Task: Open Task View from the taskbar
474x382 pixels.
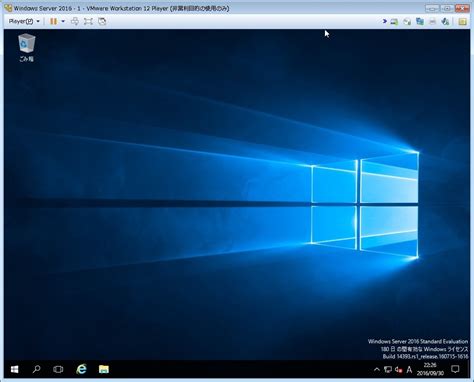Action: pos(58,369)
